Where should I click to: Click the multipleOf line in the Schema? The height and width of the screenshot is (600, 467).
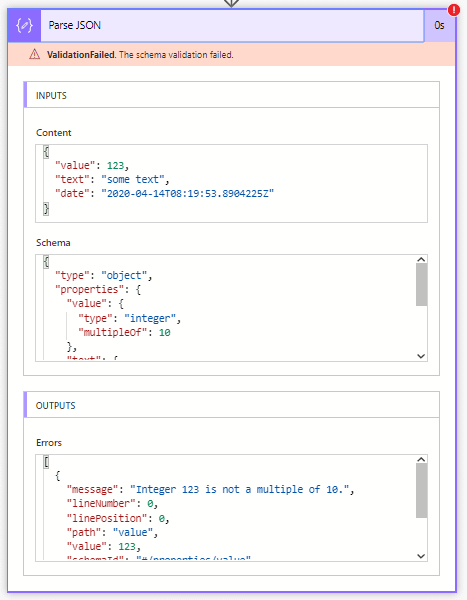(124, 332)
